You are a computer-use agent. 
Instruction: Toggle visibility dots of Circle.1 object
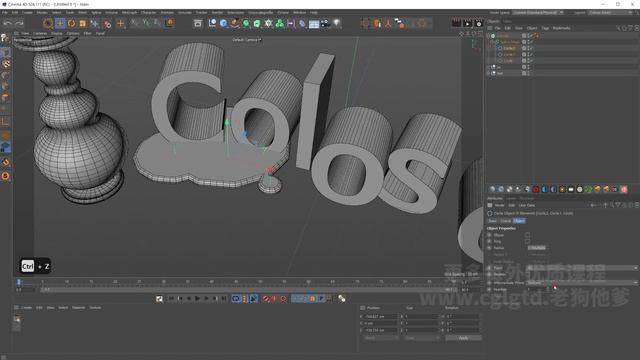point(528,54)
